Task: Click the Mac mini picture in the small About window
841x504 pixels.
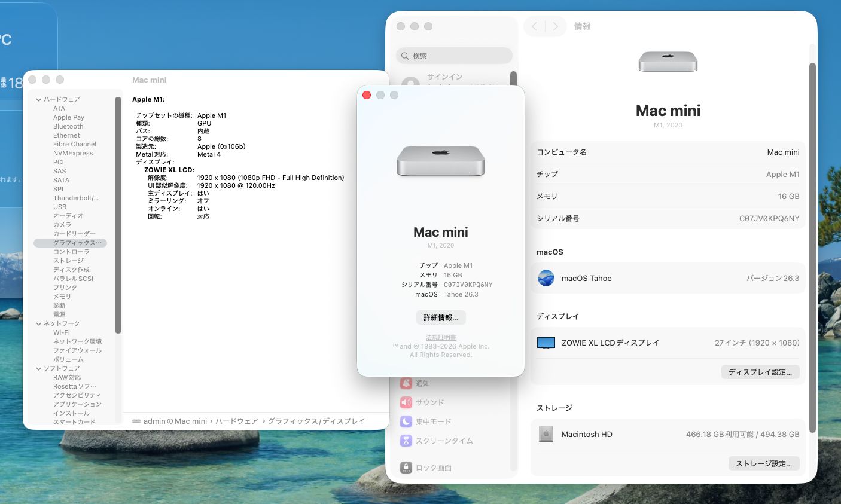Action: [x=441, y=160]
